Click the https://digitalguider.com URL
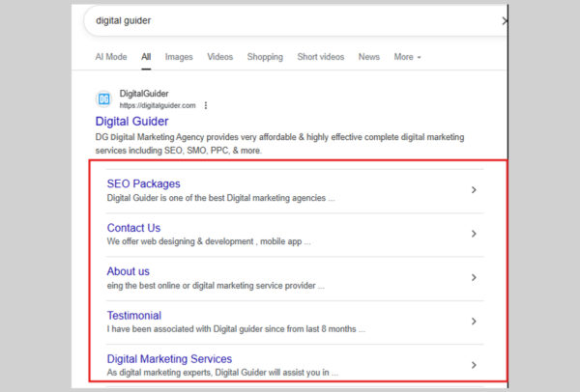Viewport: 580px width, 392px height. (158, 105)
